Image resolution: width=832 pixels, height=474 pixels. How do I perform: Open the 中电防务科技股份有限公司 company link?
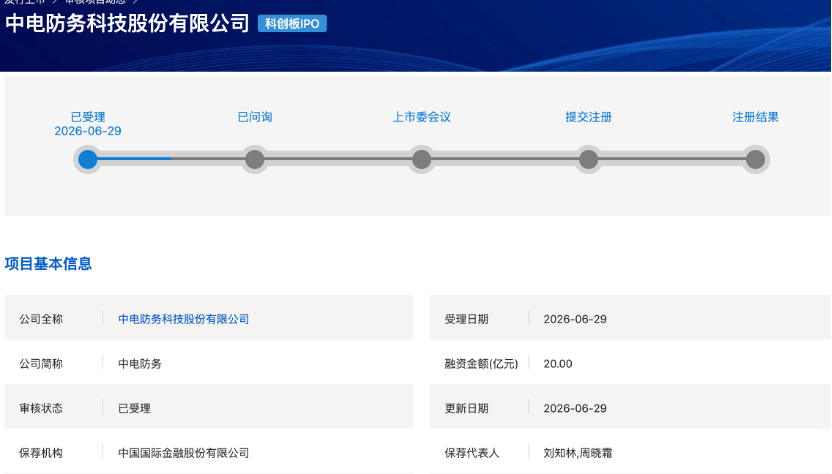point(183,319)
